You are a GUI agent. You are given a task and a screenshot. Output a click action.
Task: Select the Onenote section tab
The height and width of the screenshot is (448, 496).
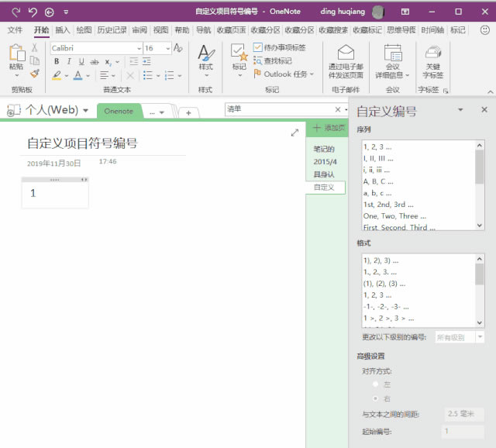coord(119,112)
